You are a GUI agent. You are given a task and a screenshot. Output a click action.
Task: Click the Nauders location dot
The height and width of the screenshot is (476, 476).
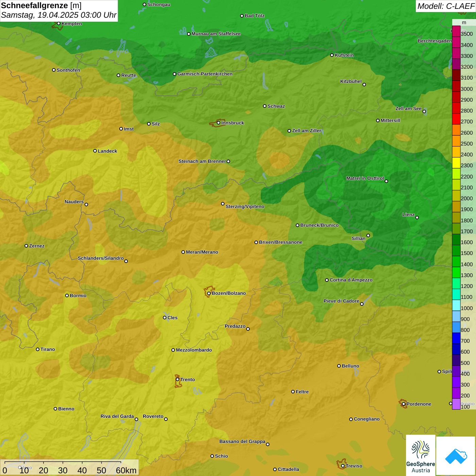pos(86,205)
